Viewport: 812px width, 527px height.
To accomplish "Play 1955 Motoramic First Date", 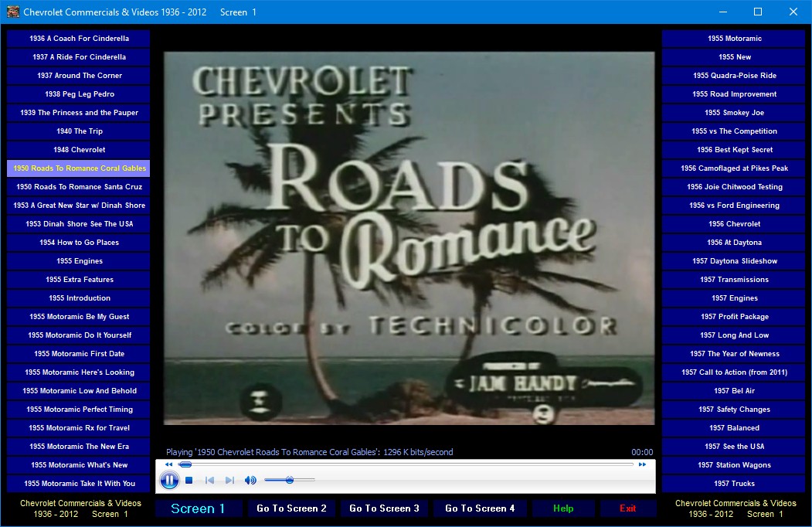I will tap(79, 354).
